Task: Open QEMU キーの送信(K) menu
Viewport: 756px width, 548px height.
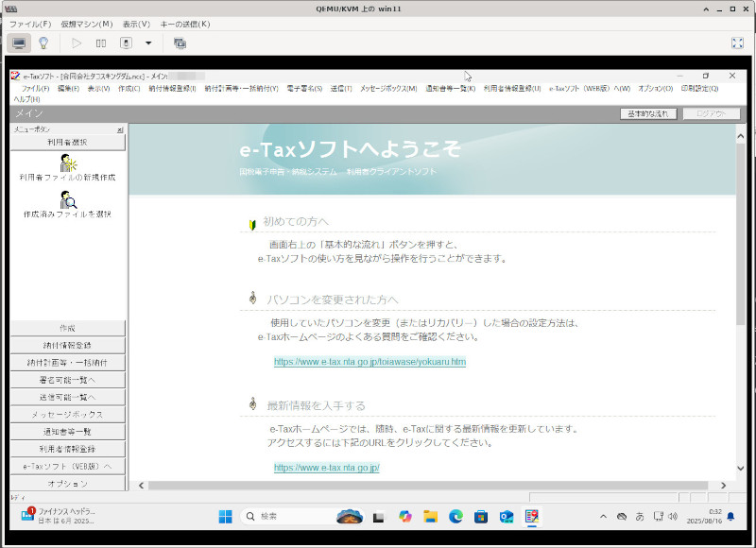Action: coord(185,25)
